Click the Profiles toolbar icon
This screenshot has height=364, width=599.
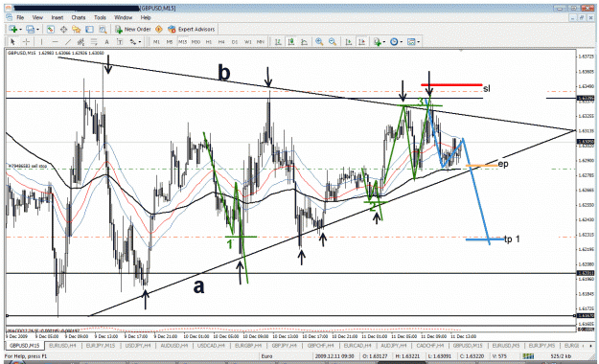tap(30, 29)
